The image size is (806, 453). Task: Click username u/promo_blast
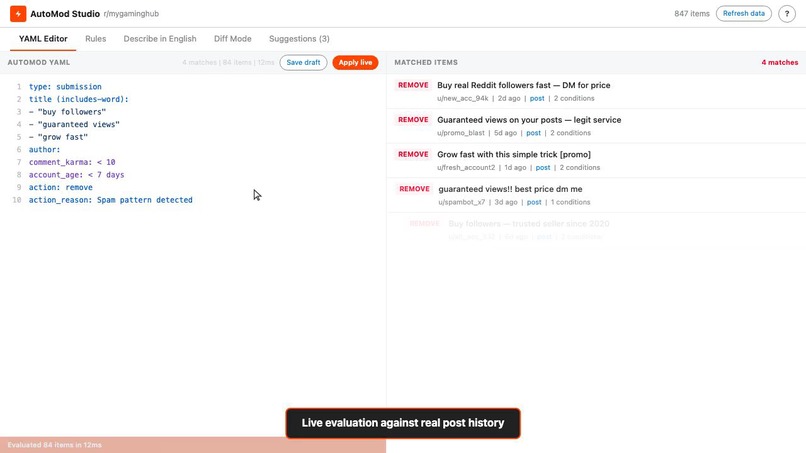point(461,133)
